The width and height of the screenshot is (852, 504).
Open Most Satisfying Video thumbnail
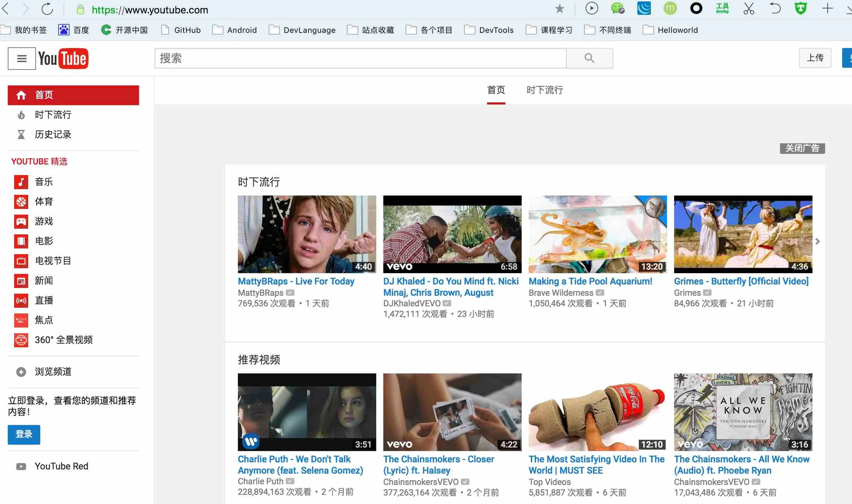pos(598,412)
